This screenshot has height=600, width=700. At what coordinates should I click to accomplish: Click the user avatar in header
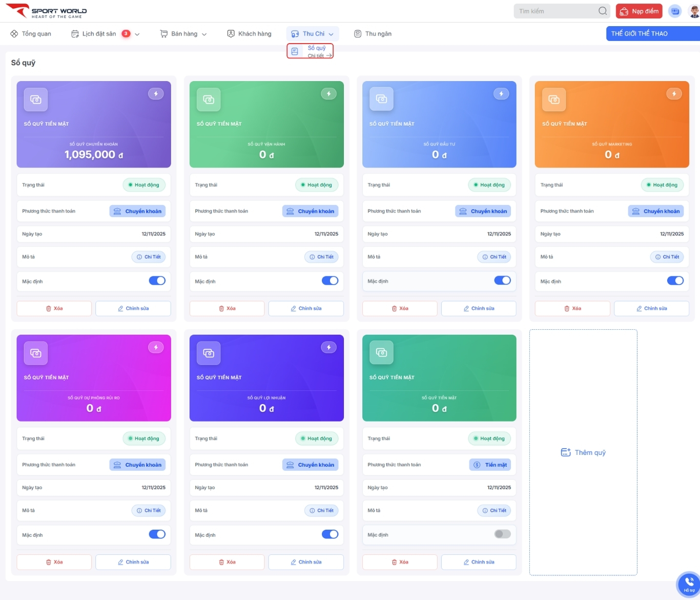(694, 11)
